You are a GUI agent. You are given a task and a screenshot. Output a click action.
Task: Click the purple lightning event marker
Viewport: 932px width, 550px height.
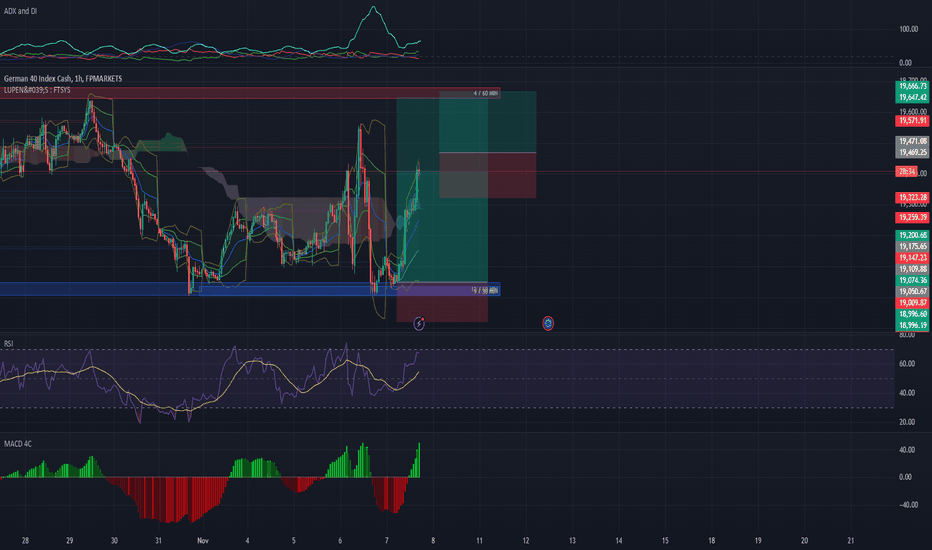419,323
